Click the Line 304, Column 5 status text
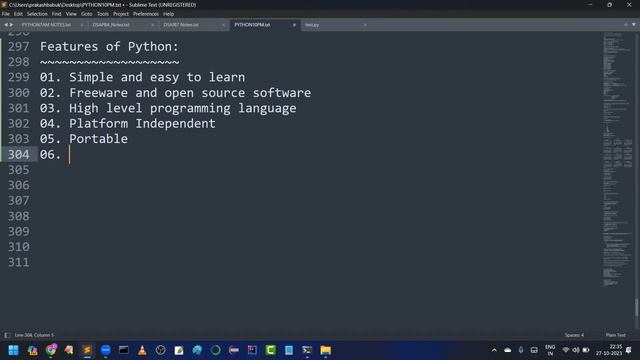 34,335
